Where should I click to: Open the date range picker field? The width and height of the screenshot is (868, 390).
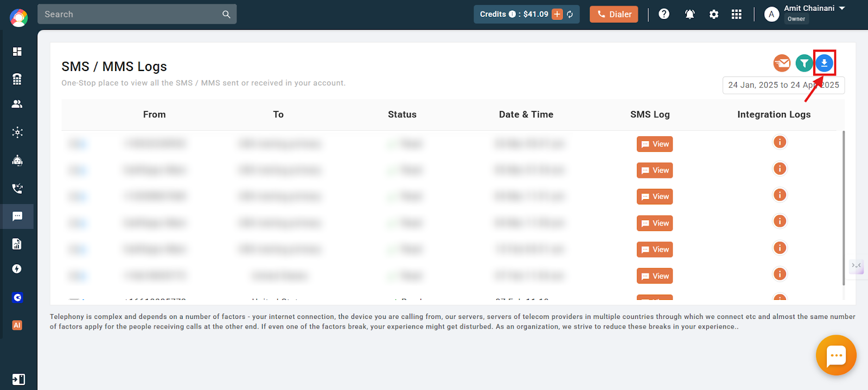point(783,85)
